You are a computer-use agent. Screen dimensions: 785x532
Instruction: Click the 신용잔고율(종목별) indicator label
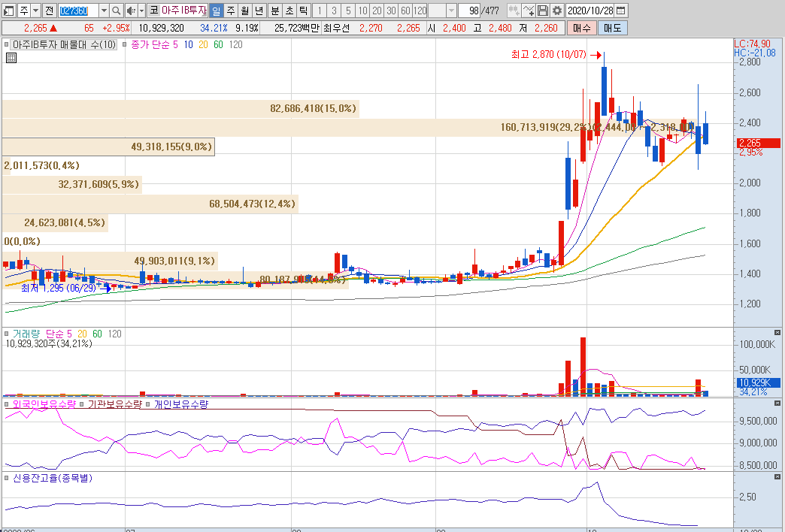[x=53, y=478]
